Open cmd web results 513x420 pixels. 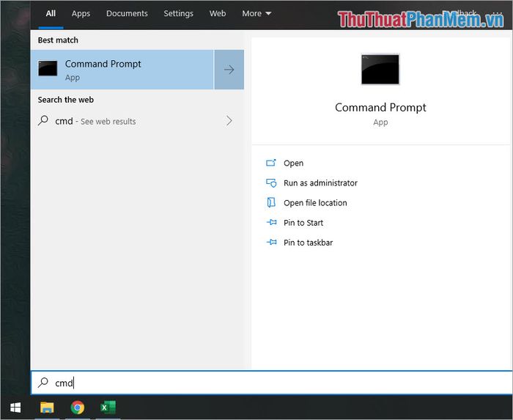click(137, 121)
